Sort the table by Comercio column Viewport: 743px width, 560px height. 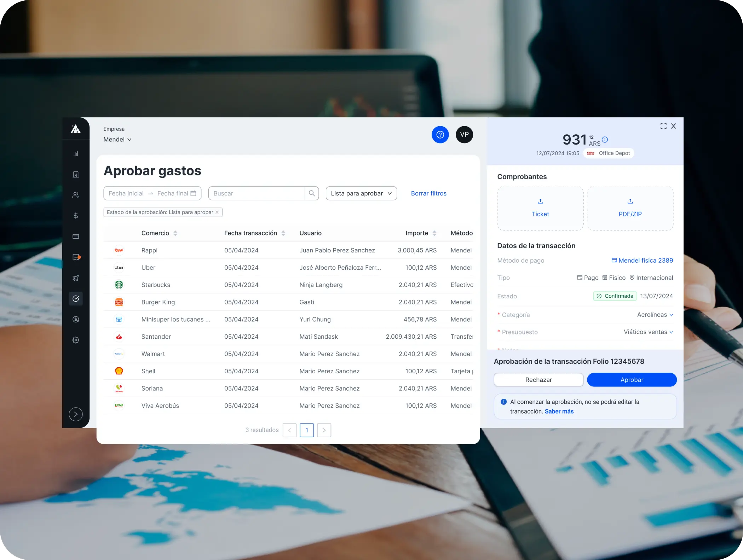tap(175, 233)
